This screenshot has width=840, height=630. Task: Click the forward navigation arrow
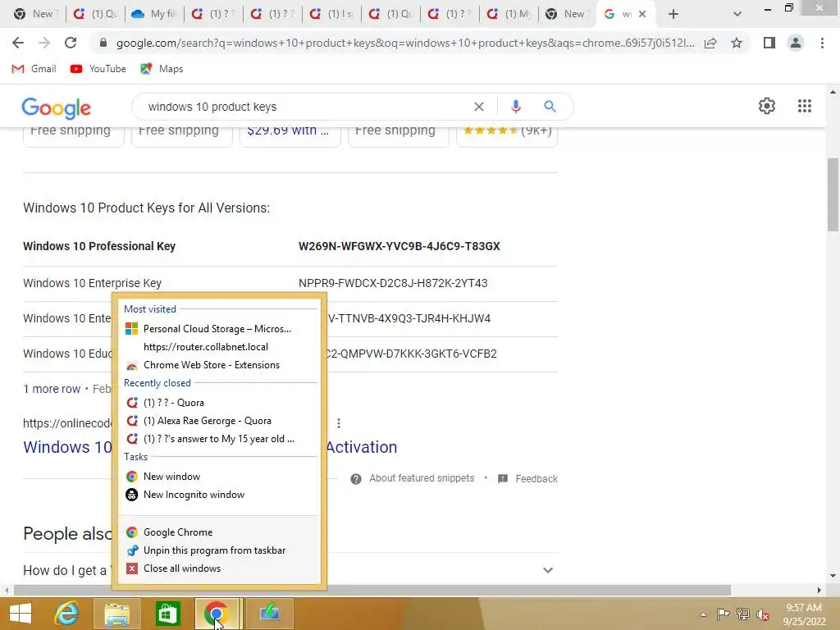pyautogui.click(x=44, y=43)
